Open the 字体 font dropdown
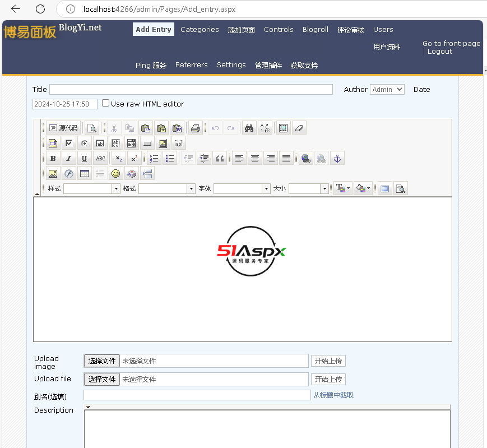Viewport: 487px width, 448px height. click(x=242, y=188)
